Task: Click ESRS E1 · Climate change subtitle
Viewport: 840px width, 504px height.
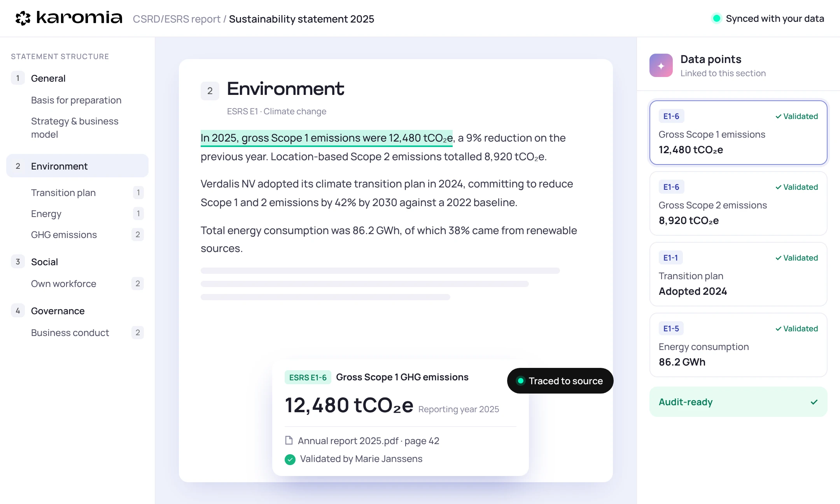Action: [x=276, y=111]
